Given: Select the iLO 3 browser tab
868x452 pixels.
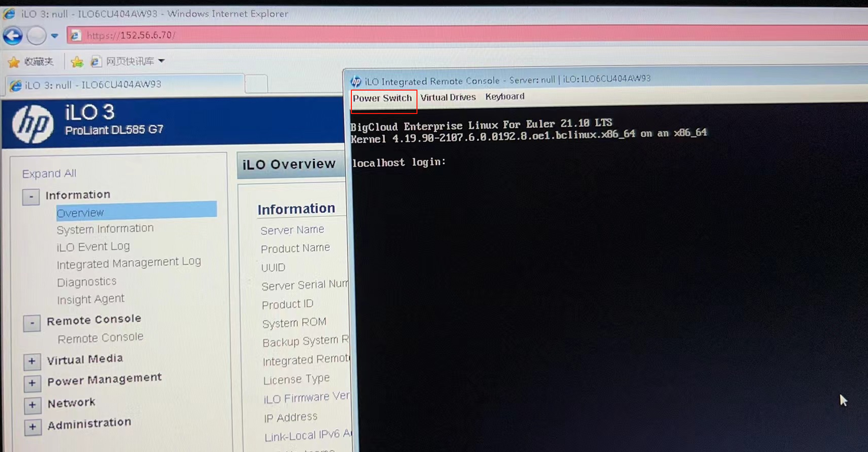Looking at the screenshot, I should pos(125,84).
